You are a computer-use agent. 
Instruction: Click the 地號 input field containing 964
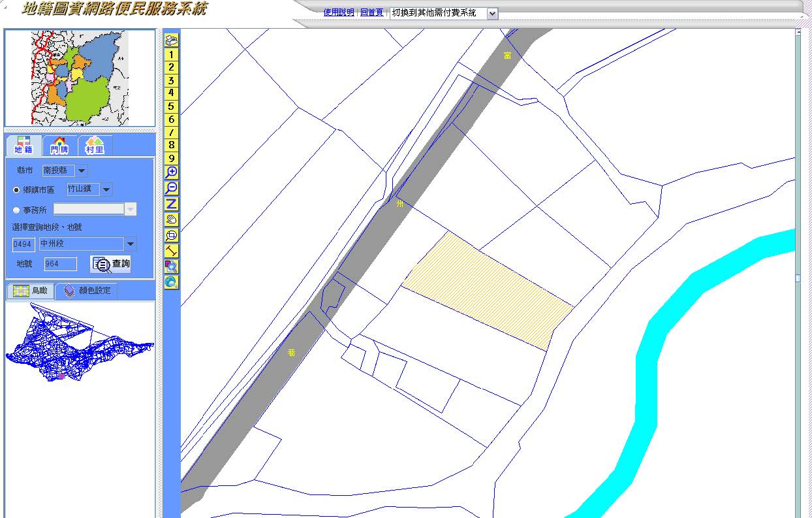coord(60,264)
